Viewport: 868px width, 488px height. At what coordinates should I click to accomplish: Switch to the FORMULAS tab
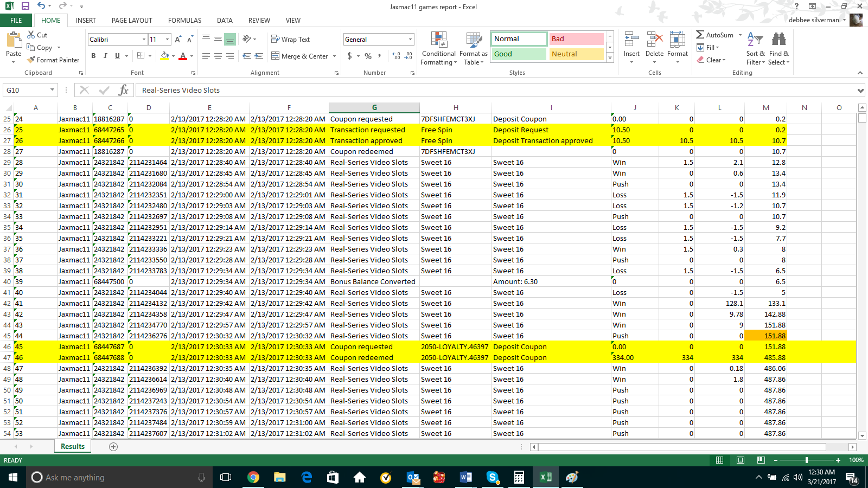(x=184, y=20)
